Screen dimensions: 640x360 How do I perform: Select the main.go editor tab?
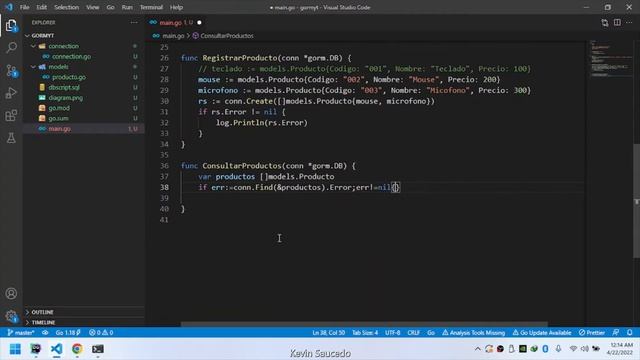pos(175,22)
